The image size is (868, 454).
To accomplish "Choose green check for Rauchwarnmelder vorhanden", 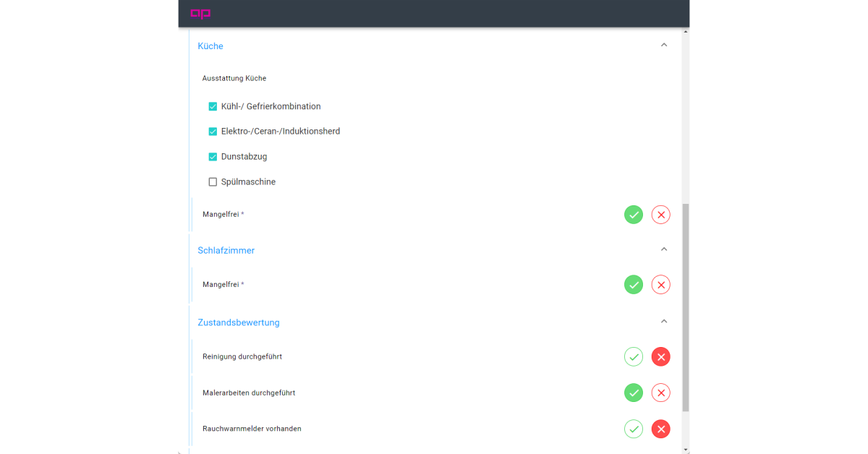I will click(634, 429).
